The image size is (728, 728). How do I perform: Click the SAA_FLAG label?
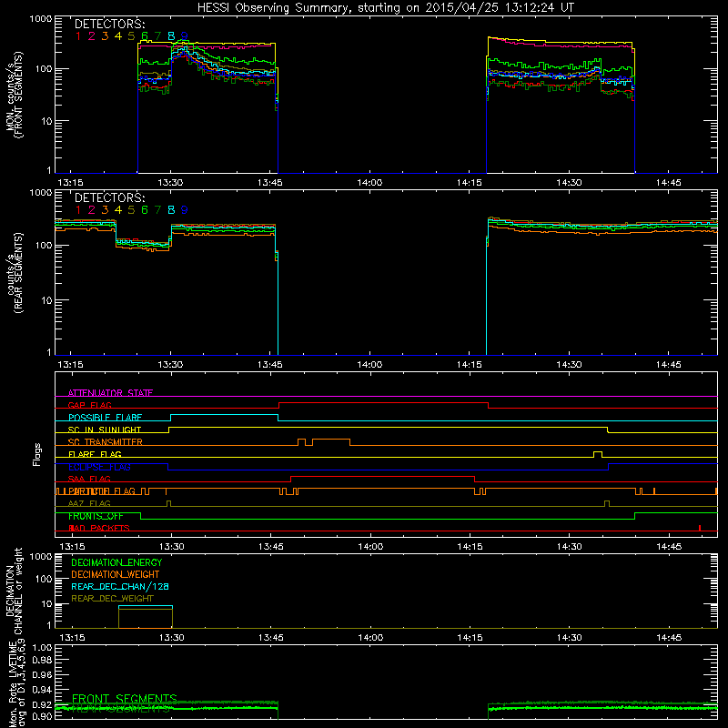tap(89, 479)
